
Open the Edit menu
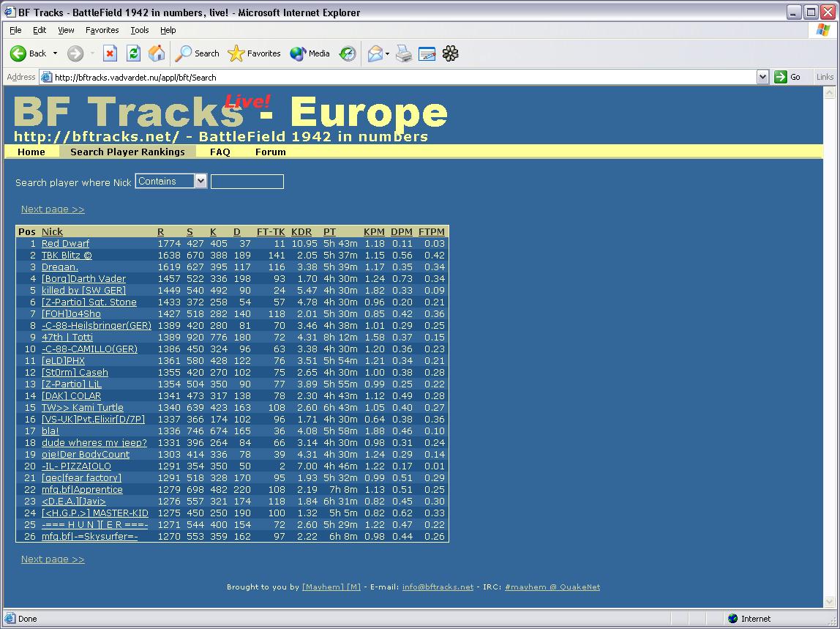[40, 30]
